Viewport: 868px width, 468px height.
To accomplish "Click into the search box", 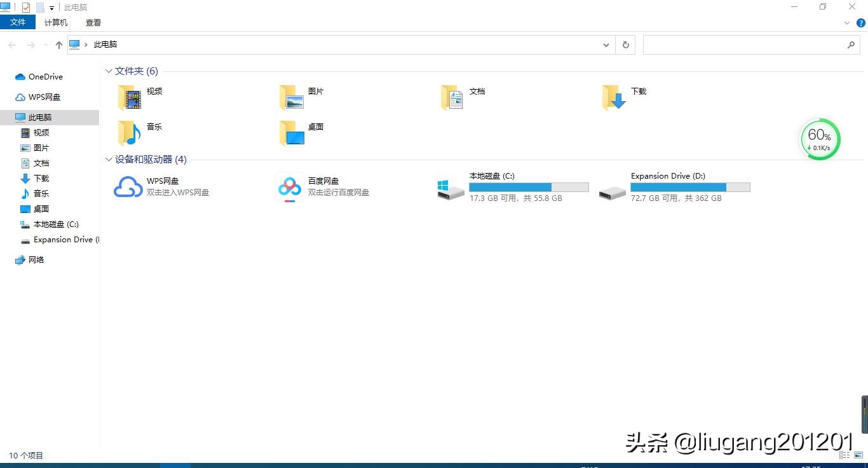I will click(x=743, y=45).
